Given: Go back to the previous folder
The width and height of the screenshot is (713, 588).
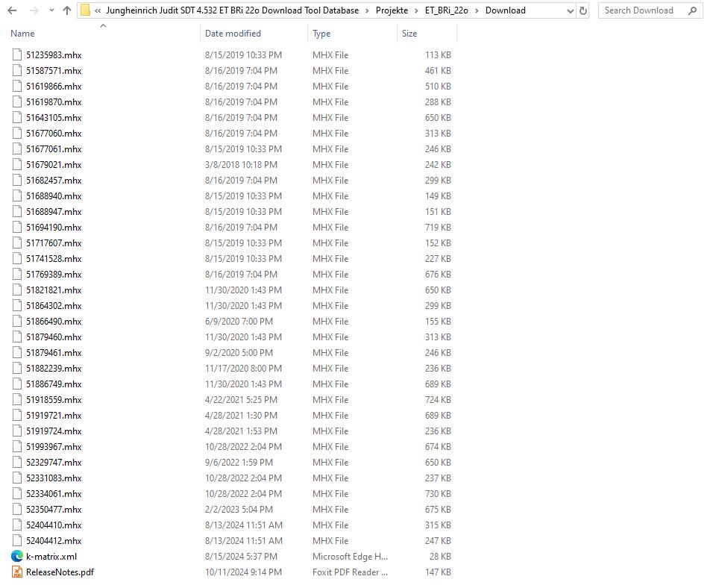Looking at the screenshot, I should [x=12, y=10].
